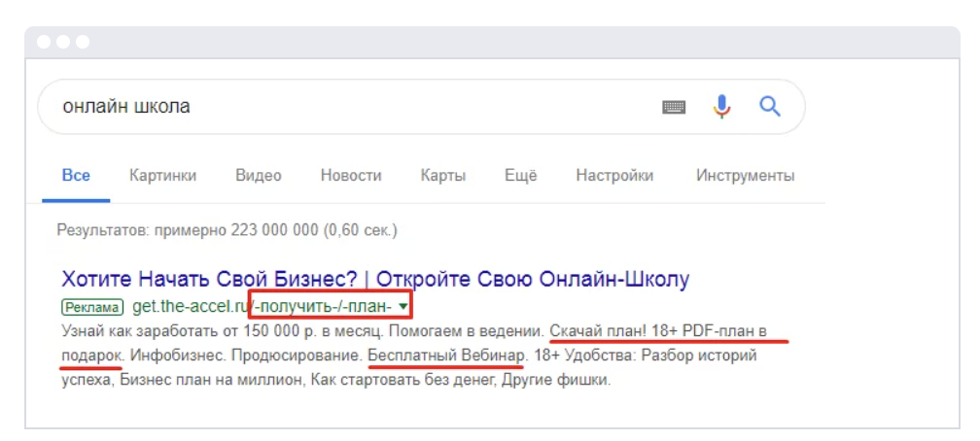Click the text 'Бесплатный Вебинар'
Image resolution: width=980 pixels, height=441 pixels.
click(447, 356)
